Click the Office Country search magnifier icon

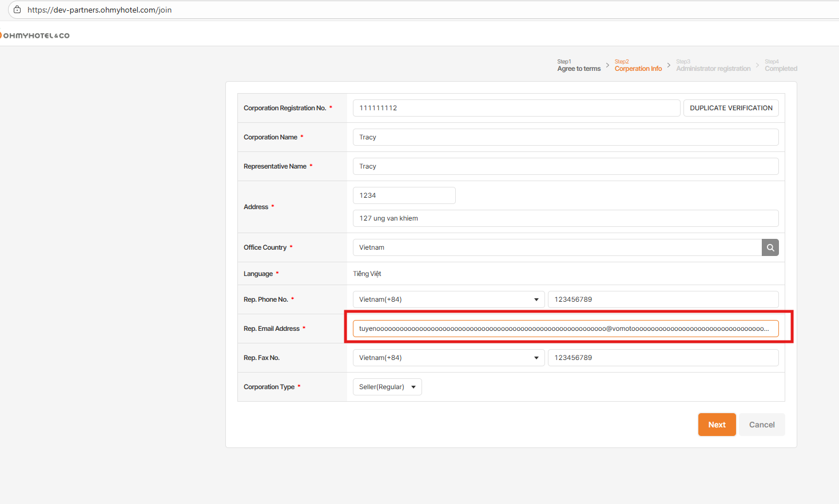(770, 247)
